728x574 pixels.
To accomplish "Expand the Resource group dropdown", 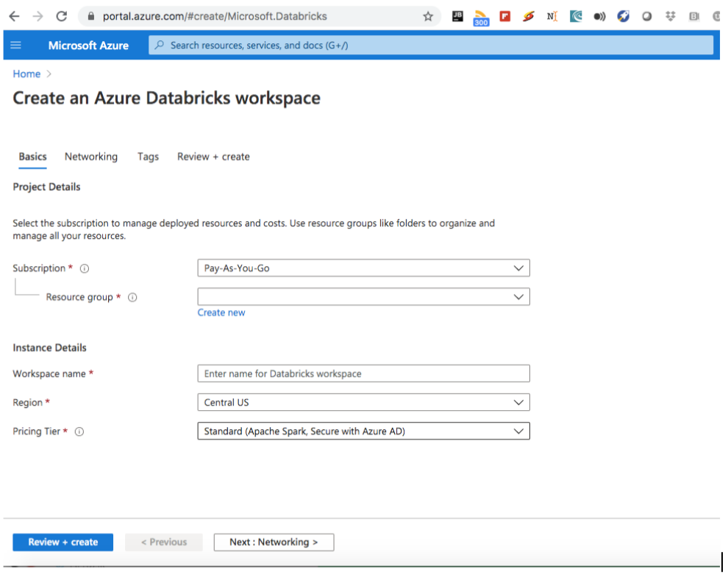I will pos(363,296).
